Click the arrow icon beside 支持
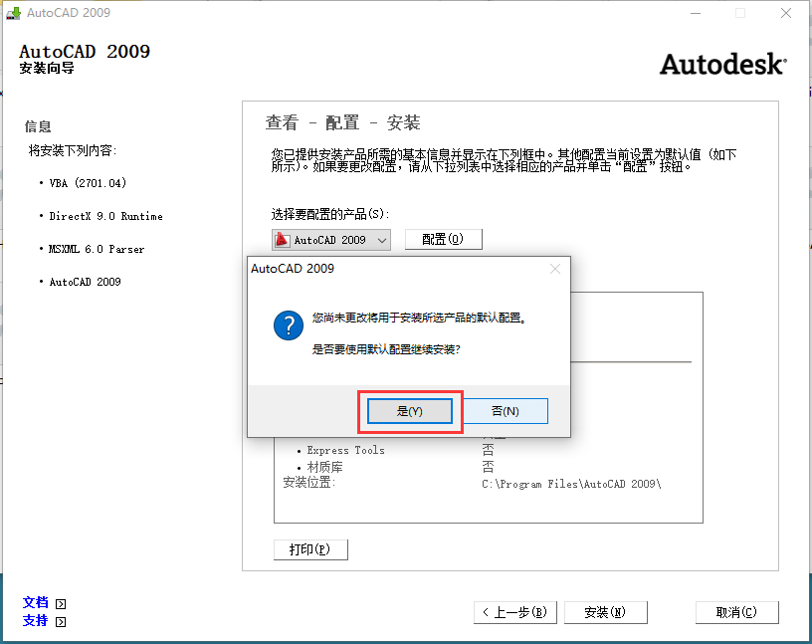The width and height of the screenshot is (812, 644). click(61, 622)
